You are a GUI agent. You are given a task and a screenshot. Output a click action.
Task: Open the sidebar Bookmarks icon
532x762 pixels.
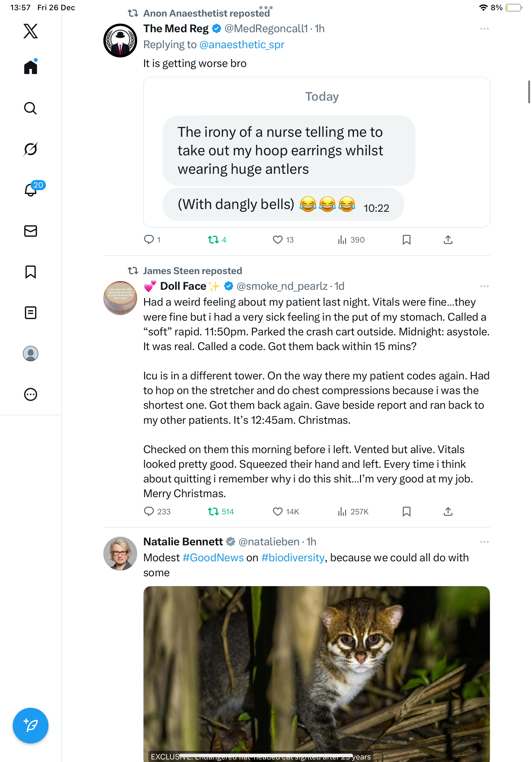point(31,272)
